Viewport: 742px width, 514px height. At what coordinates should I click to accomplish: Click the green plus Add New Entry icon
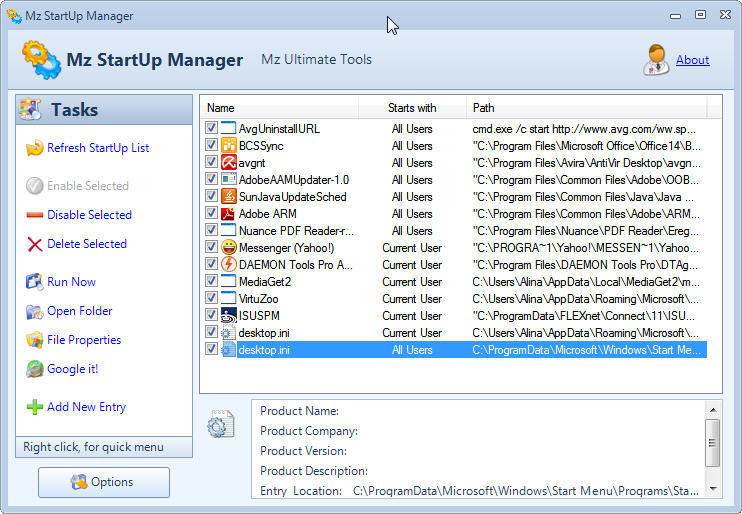coord(35,407)
